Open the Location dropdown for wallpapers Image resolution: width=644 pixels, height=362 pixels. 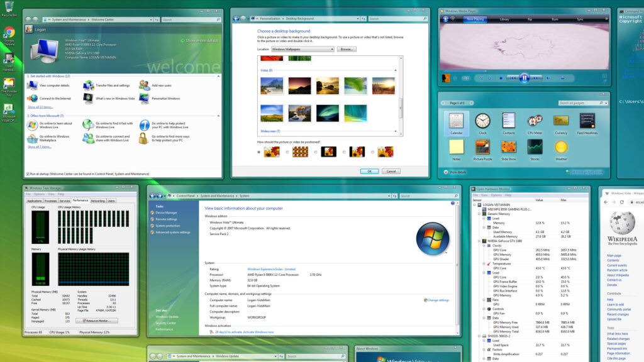point(303,49)
